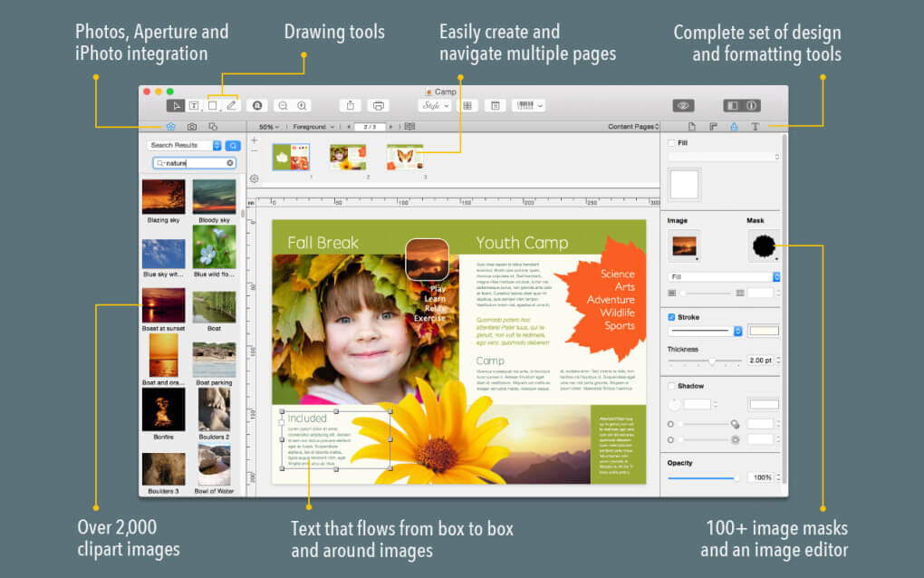Enable the Fill checkbox
This screenshot has height=578, width=924.
(x=671, y=143)
